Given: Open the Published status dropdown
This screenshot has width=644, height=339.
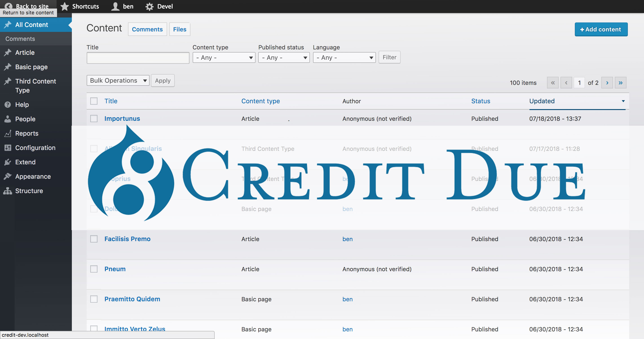Looking at the screenshot, I should pos(284,57).
